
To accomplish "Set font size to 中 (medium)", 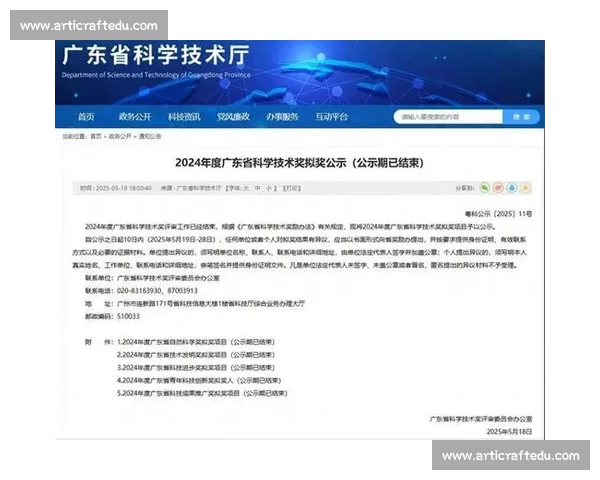I will 258,188.
